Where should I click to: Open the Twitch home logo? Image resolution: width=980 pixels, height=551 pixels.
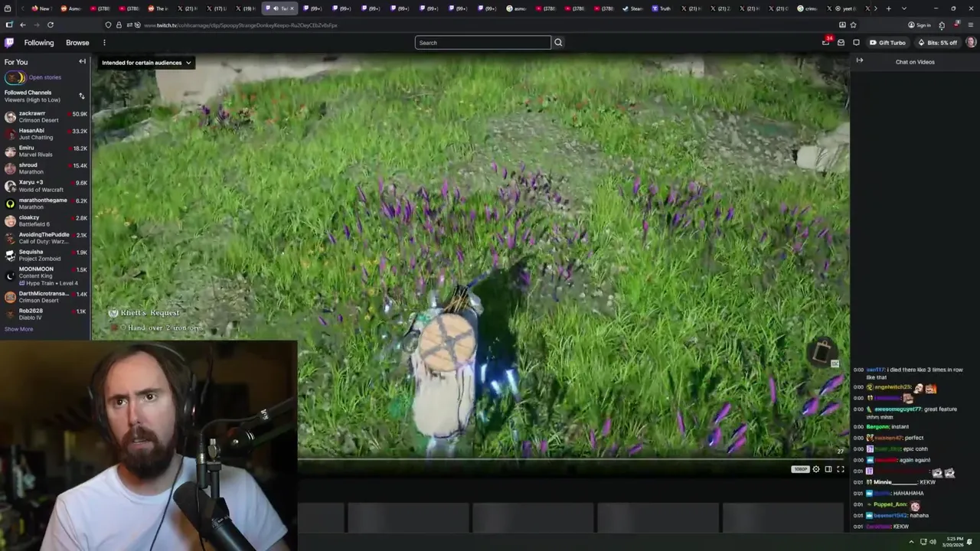(9, 43)
